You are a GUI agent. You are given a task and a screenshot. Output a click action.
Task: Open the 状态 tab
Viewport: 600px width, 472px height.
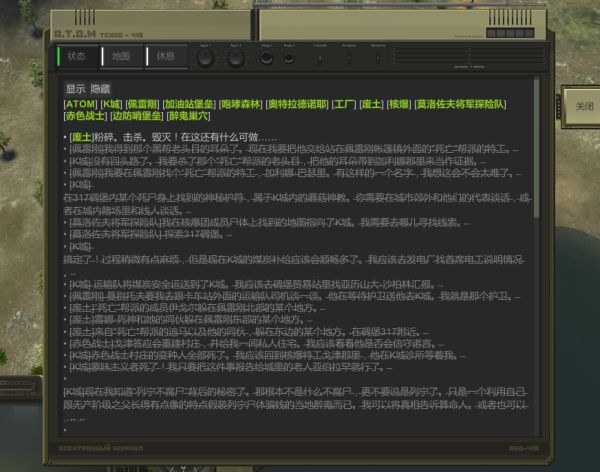click(78, 57)
